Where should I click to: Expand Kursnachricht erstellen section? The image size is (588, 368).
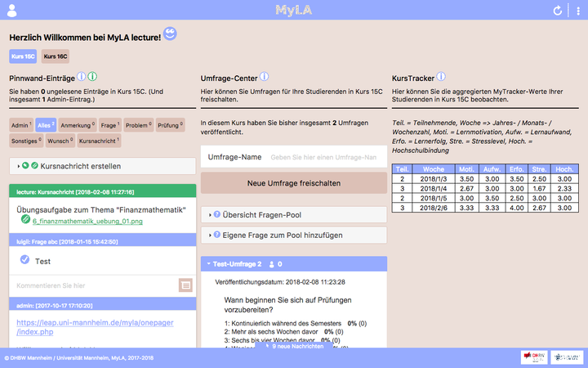point(102,166)
